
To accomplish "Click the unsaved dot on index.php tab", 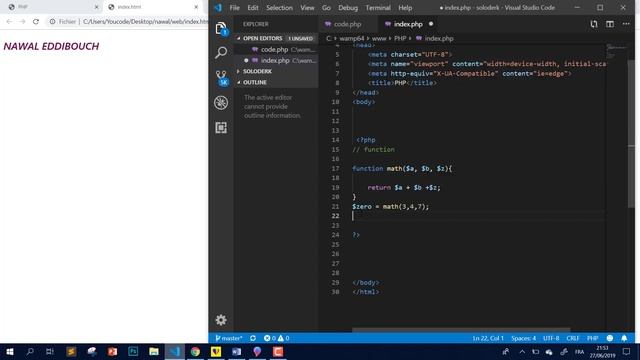I will click(431, 24).
